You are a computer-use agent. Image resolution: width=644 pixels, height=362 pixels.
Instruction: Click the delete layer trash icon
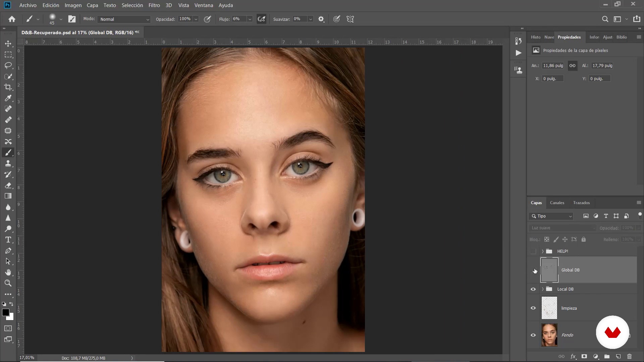[x=629, y=357]
